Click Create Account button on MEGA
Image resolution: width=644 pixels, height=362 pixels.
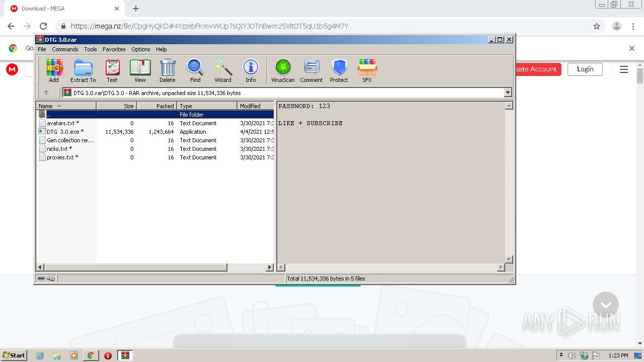coord(538,69)
